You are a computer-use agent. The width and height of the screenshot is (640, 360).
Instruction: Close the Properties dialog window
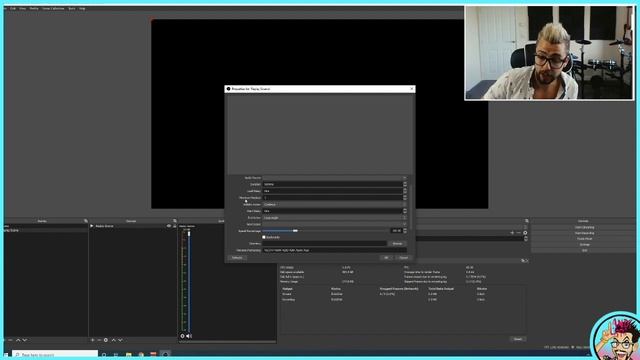(411, 89)
